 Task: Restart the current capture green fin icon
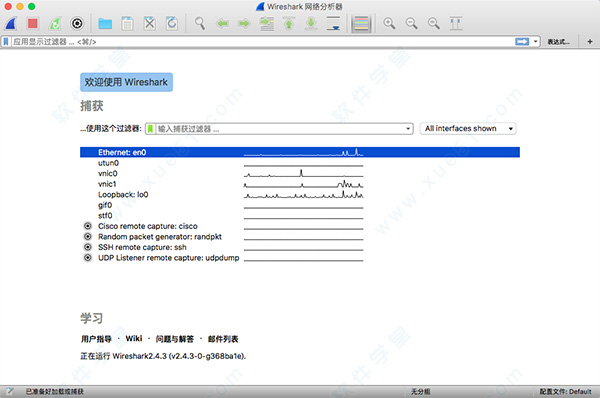pyautogui.click(x=55, y=24)
